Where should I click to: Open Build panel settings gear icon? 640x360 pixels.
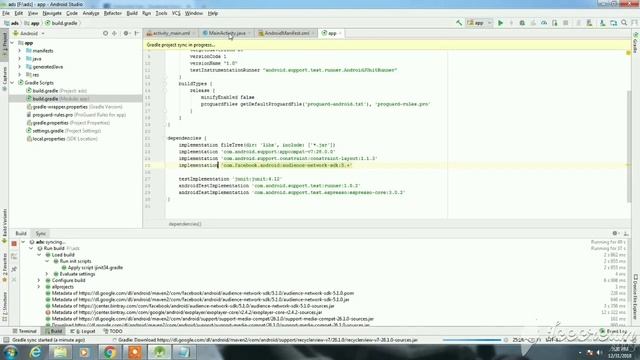[x=615, y=233]
